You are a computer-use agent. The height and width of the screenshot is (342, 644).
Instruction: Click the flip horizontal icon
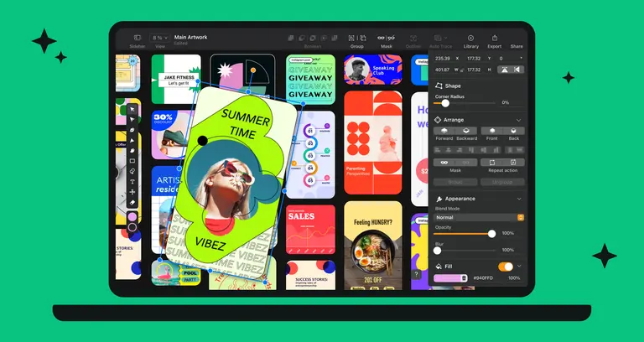517,70
